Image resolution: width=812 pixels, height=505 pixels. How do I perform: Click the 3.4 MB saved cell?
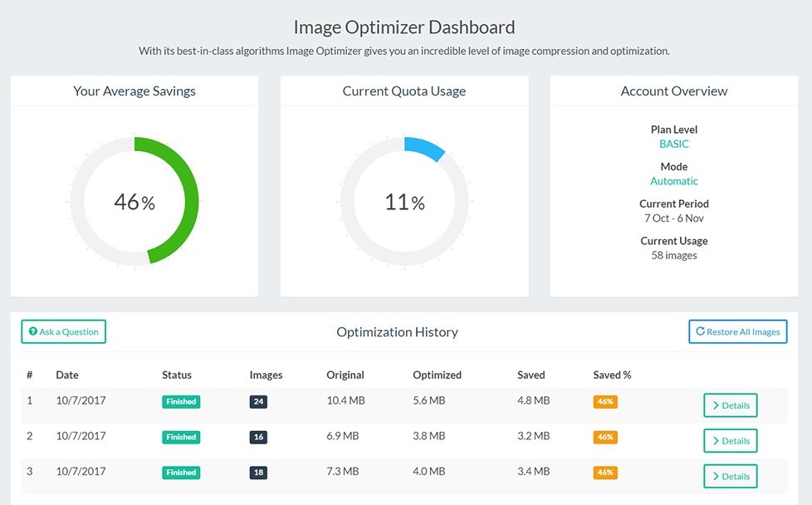[x=533, y=471]
